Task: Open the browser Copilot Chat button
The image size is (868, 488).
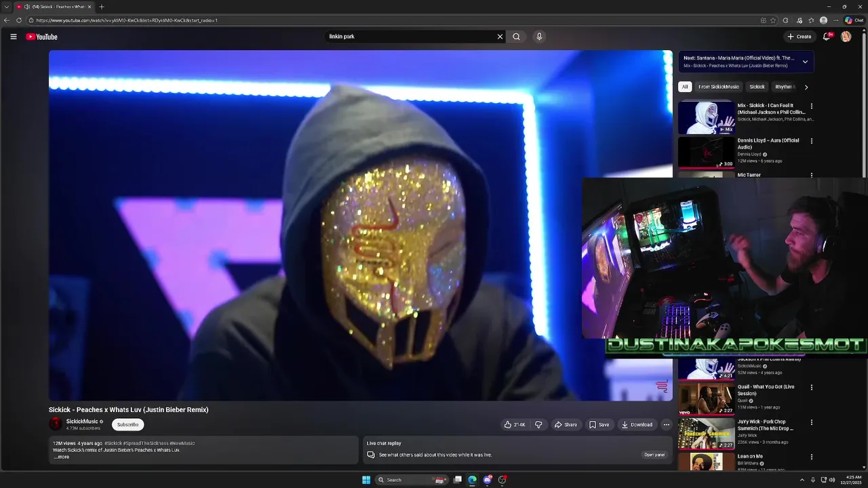Action: click(854, 20)
